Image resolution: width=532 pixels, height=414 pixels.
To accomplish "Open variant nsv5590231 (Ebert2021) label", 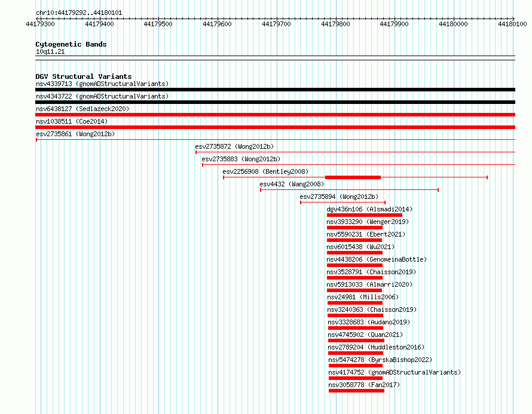I will (x=366, y=234).
